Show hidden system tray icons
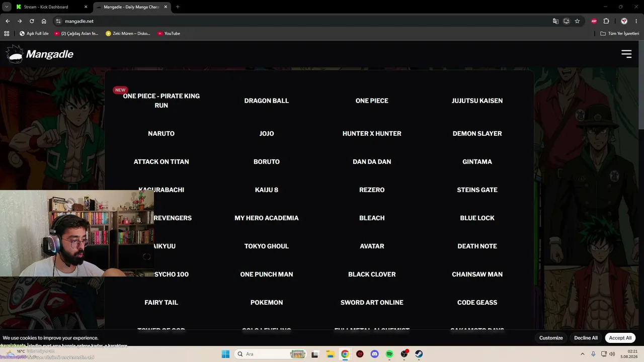 tap(583, 354)
